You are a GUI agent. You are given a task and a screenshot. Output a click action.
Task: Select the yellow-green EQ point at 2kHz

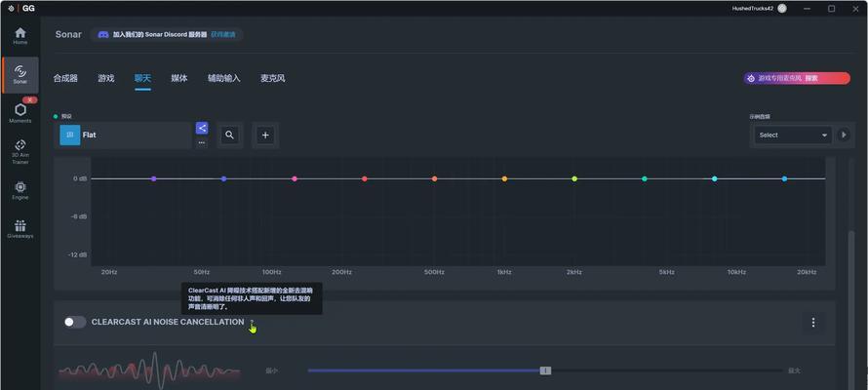574,178
